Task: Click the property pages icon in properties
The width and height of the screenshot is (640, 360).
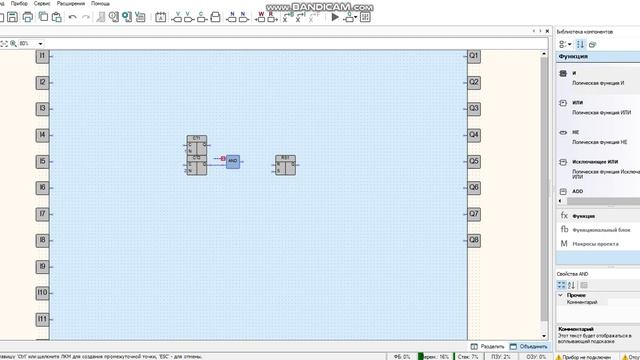Action: pos(584,285)
